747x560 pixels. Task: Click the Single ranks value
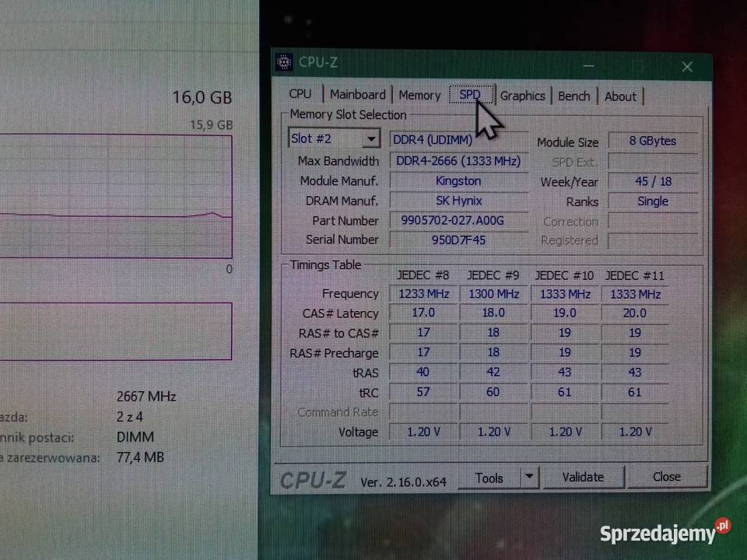coord(653,201)
